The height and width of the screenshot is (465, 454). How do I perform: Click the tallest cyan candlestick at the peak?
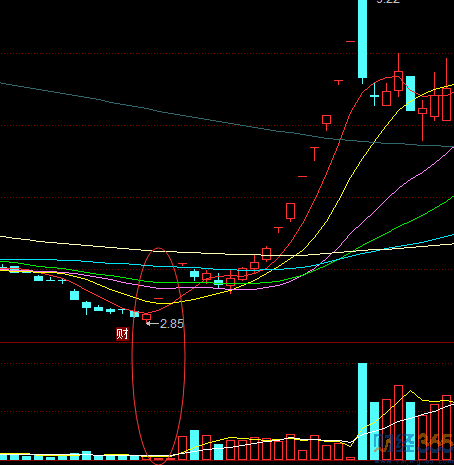tap(362, 39)
